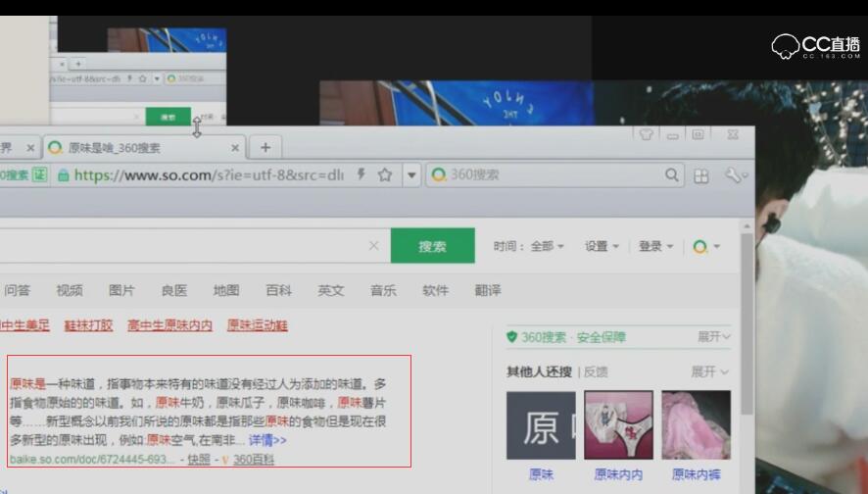
Task: Click the baike.so.com result URL
Action: click(x=92, y=459)
